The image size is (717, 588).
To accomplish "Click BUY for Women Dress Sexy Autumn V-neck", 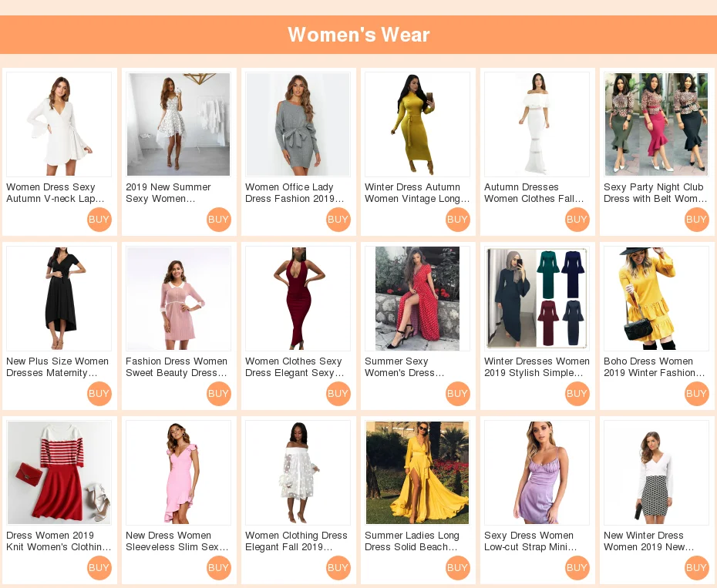I will coord(99,220).
